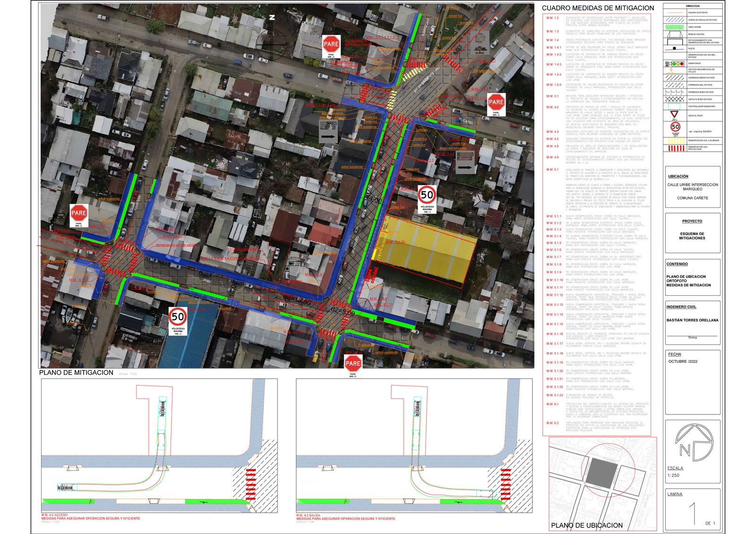Click the M.M. 1.4.1 entry code

(554, 47)
